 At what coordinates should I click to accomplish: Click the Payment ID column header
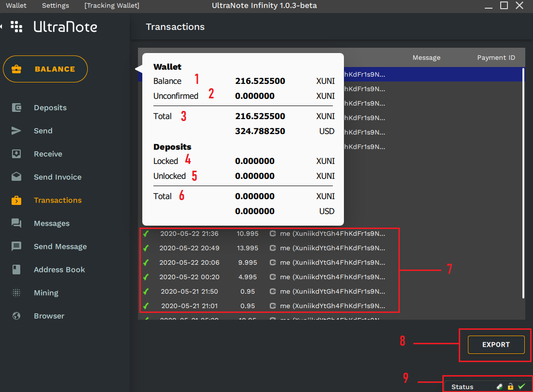coord(496,58)
